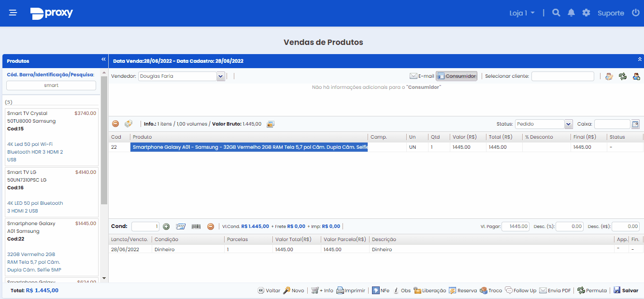644x299 pixels.
Task: Click the Troco button
Action: 491,290
